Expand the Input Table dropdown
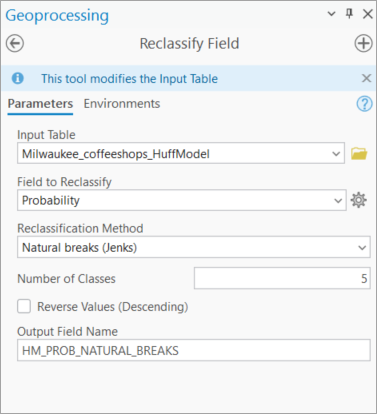This screenshot has height=414, width=377. pos(336,154)
